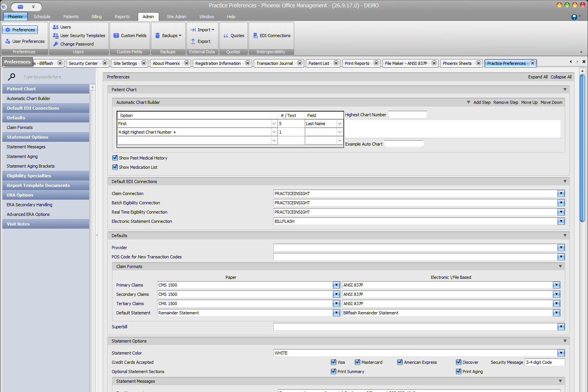588x392 pixels.
Task: Open Custom Fields tool
Action: (130, 36)
